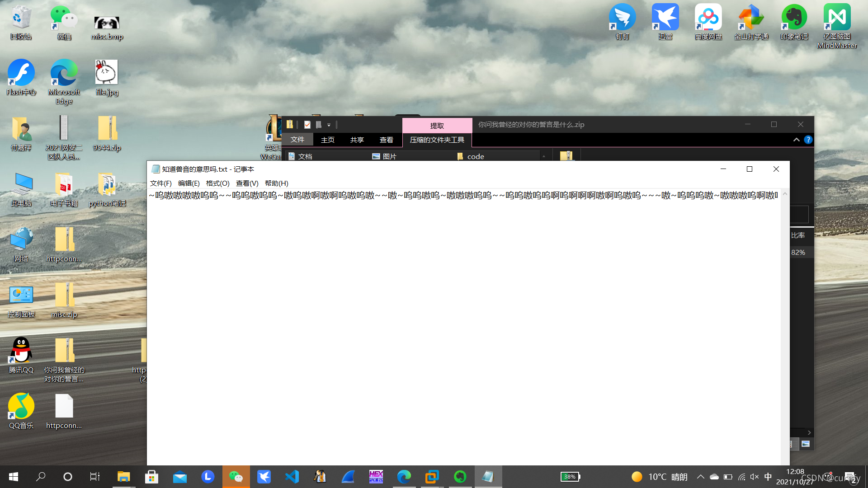This screenshot has width=868, height=488.
Task: Open the HEX editor taskbar icon
Action: (376, 477)
